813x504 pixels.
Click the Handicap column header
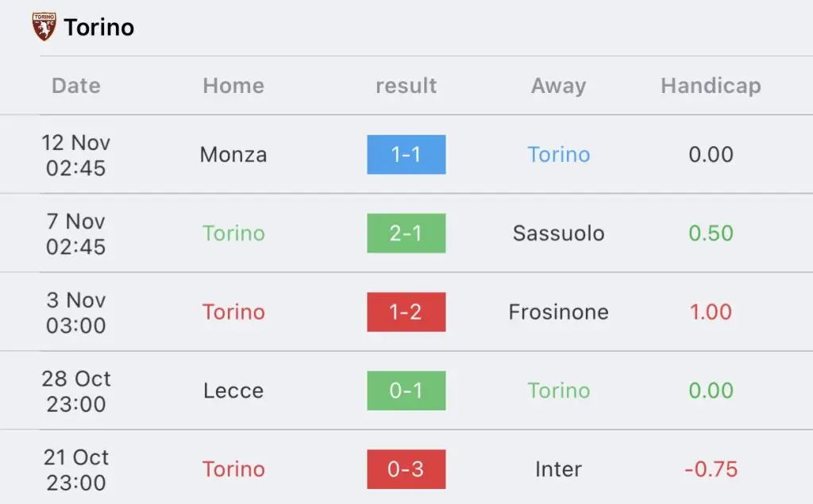tap(711, 86)
